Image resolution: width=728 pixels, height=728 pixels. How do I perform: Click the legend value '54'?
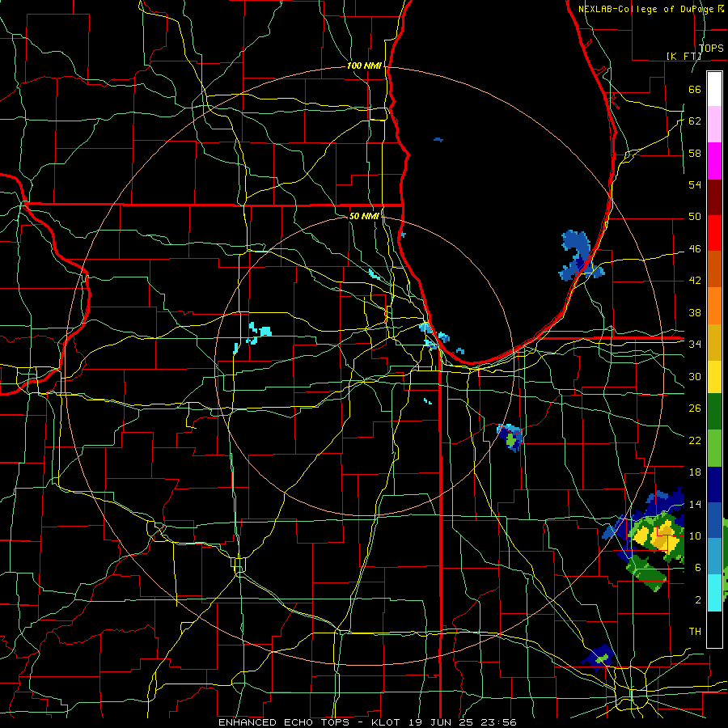coord(695,184)
